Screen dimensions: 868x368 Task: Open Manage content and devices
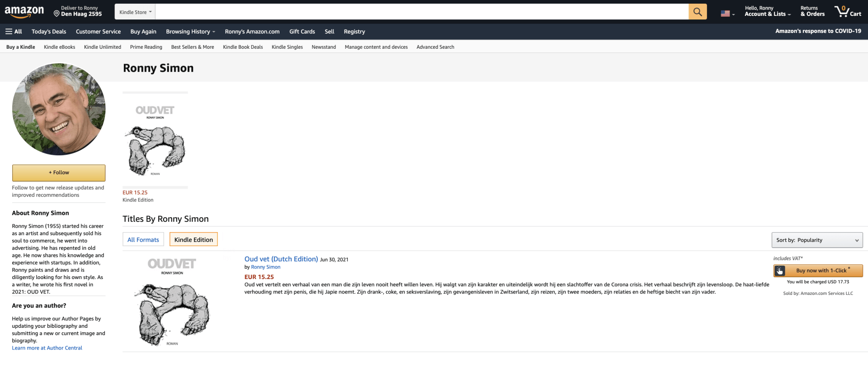coord(376,47)
